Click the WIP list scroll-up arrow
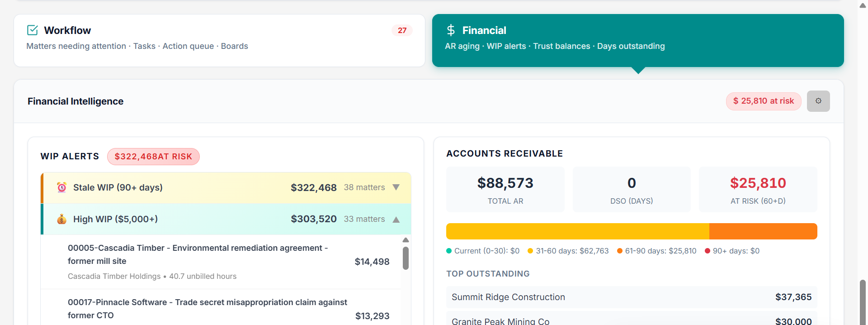868x325 pixels. pyautogui.click(x=406, y=240)
